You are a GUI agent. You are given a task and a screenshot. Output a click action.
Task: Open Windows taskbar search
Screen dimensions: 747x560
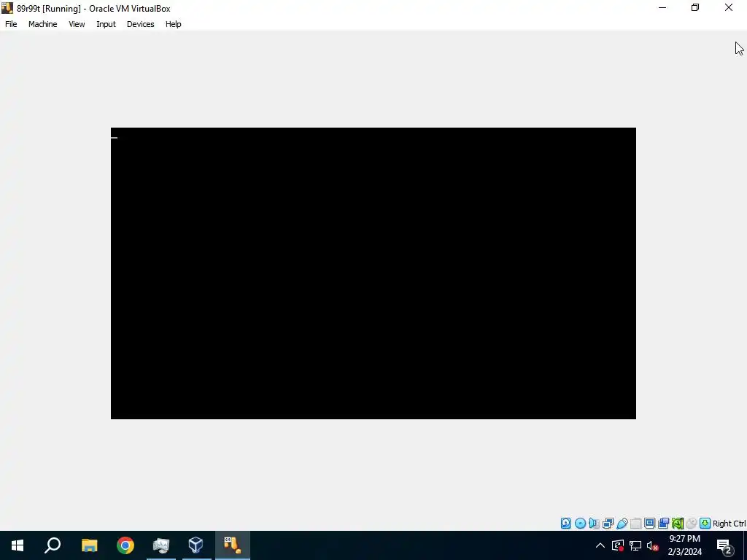click(x=53, y=545)
